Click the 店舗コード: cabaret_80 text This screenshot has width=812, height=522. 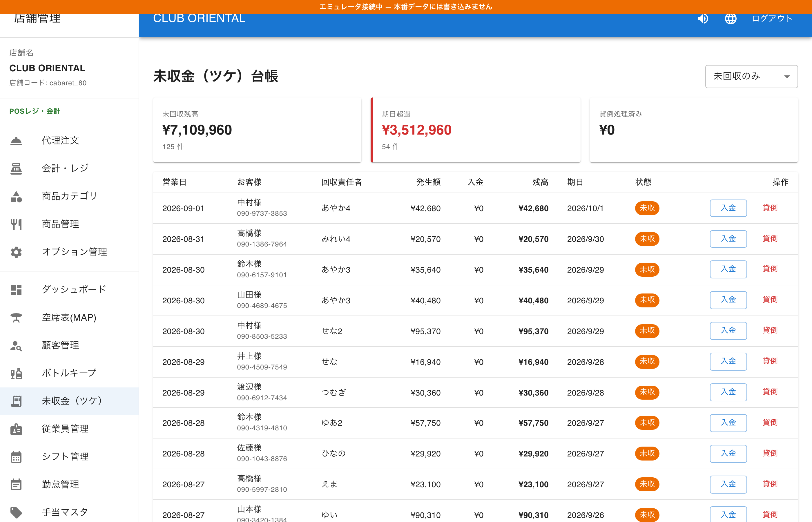(48, 83)
